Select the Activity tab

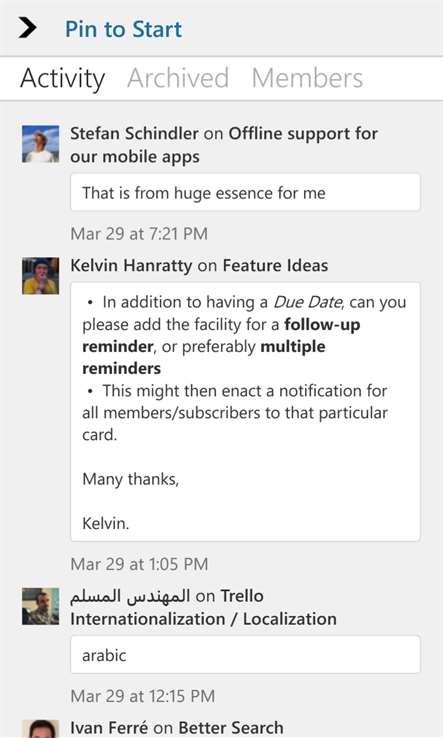[63, 78]
